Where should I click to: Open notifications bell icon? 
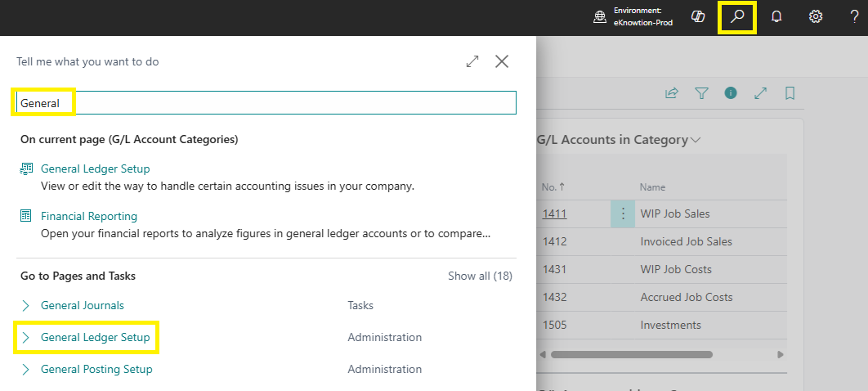point(776,17)
